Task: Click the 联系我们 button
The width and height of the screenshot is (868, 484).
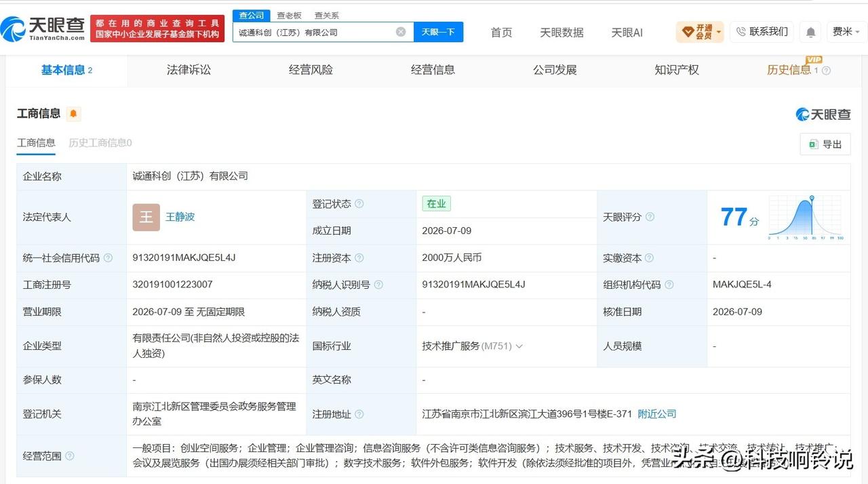Action: click(762, 32)
